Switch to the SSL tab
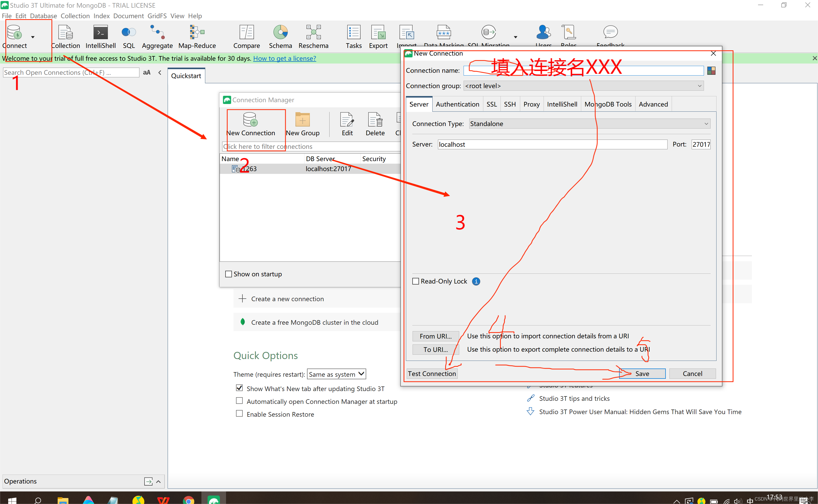Viewport: 818px width, 504px height. pos(491,104)
